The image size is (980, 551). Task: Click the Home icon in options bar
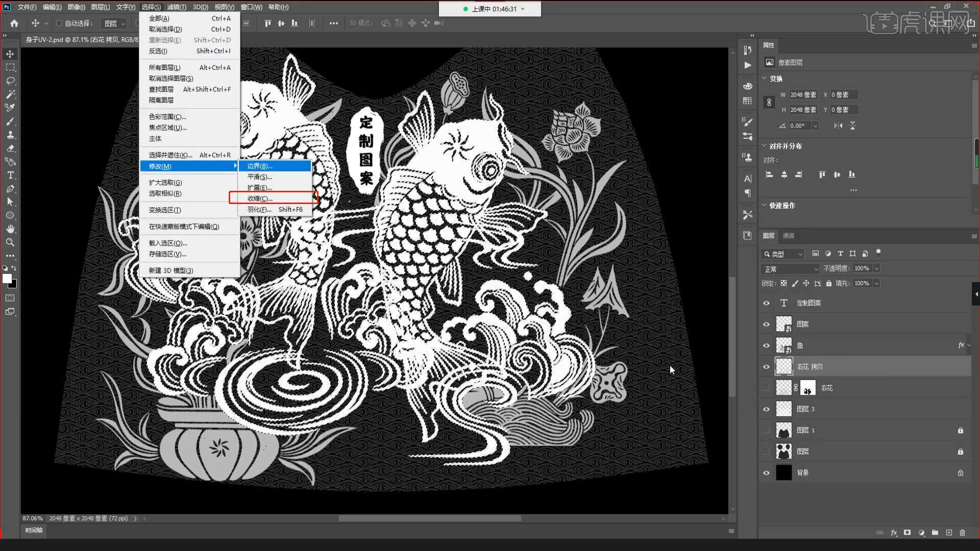click(14, 23)
